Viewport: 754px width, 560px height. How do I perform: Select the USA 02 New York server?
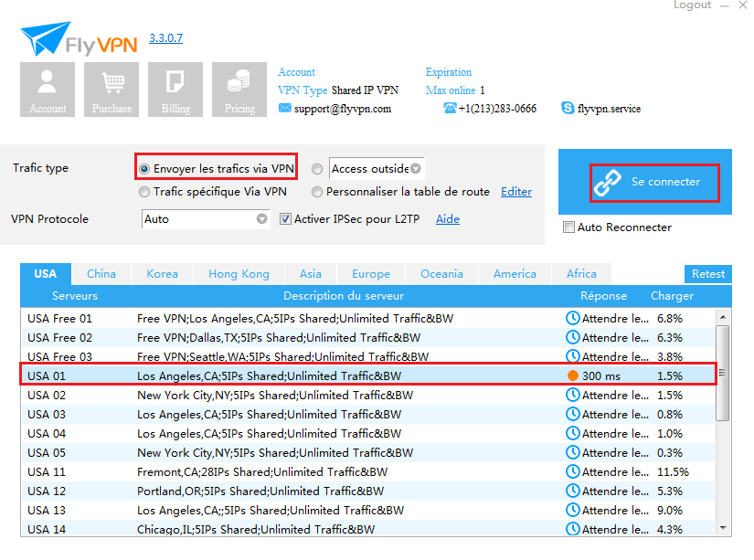pyautogui.click(x=368, y=396)
